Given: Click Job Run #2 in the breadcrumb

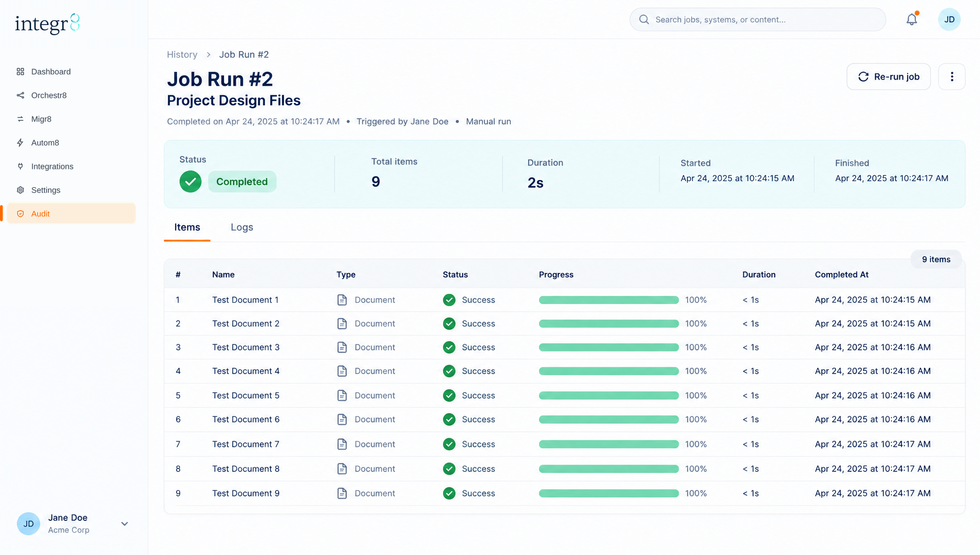Looking at the screenshot, I should pos(244,55).
